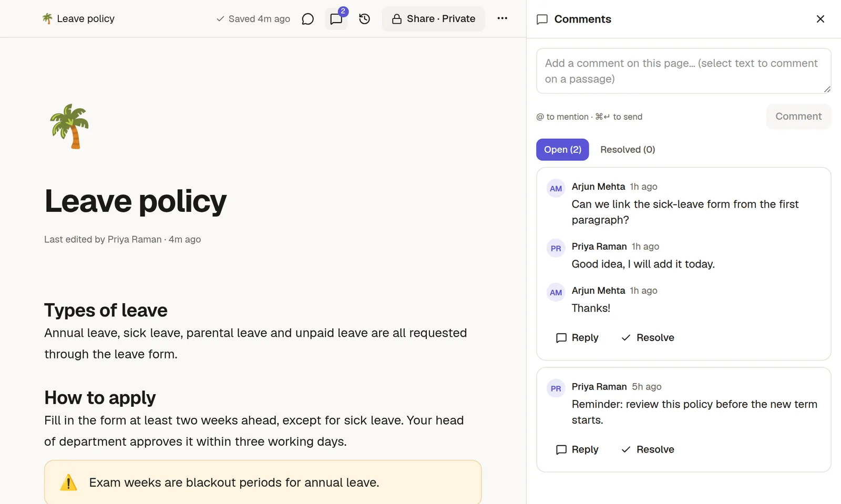Click the Leave policy breadcrumb title
The height and width of the screenshot is (504, 841).
tap(86, 18)
